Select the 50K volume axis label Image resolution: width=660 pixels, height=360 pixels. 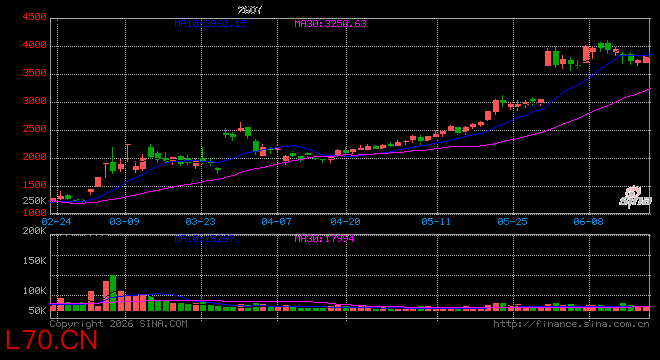tap(37, 311)
